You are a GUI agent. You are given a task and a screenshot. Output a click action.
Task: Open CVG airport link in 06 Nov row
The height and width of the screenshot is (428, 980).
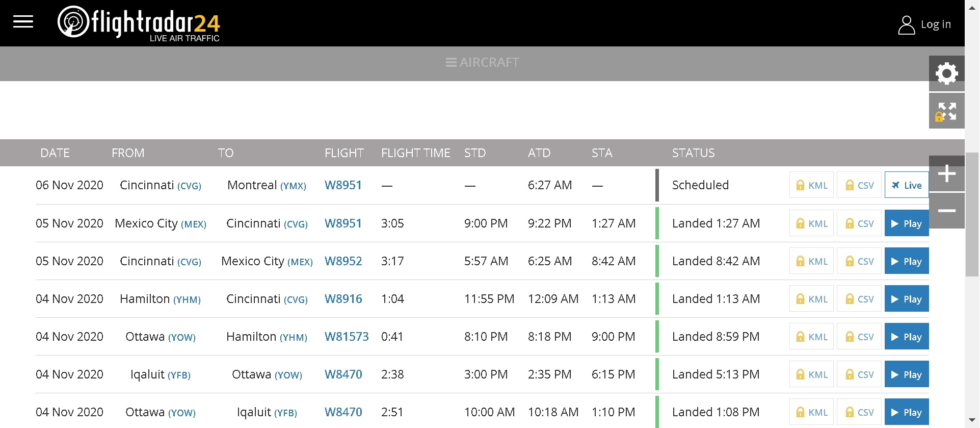[189, 186]
